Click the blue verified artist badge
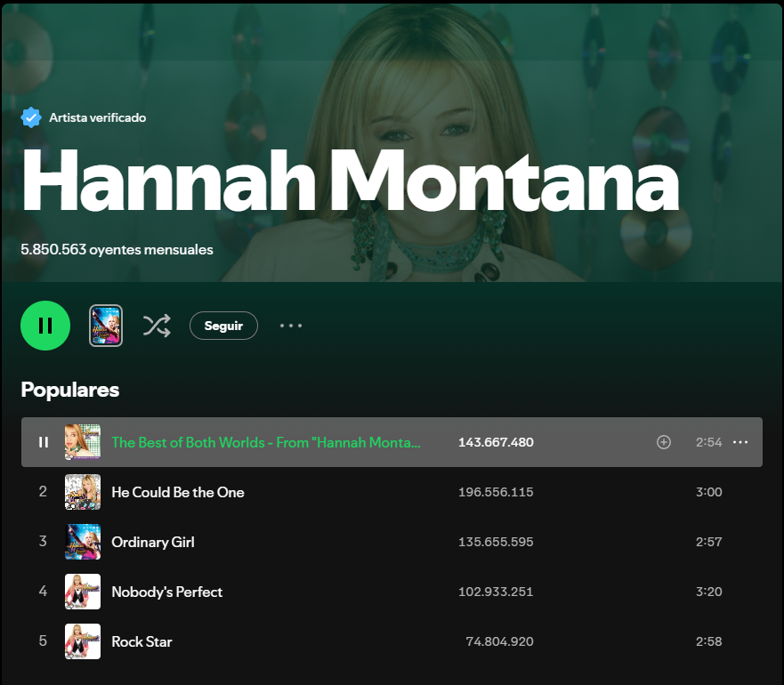Image resolution: width=784 pixels, height=685 pixels. coord(31,117)
